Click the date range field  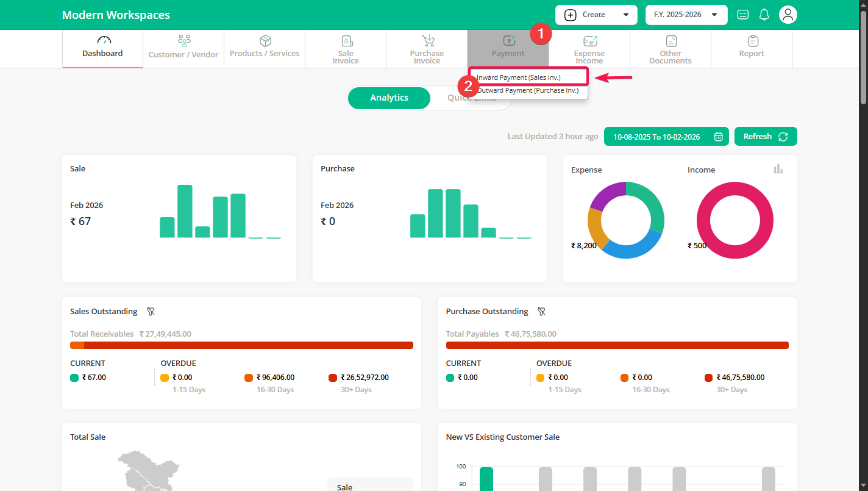click(x=656, y=137)
